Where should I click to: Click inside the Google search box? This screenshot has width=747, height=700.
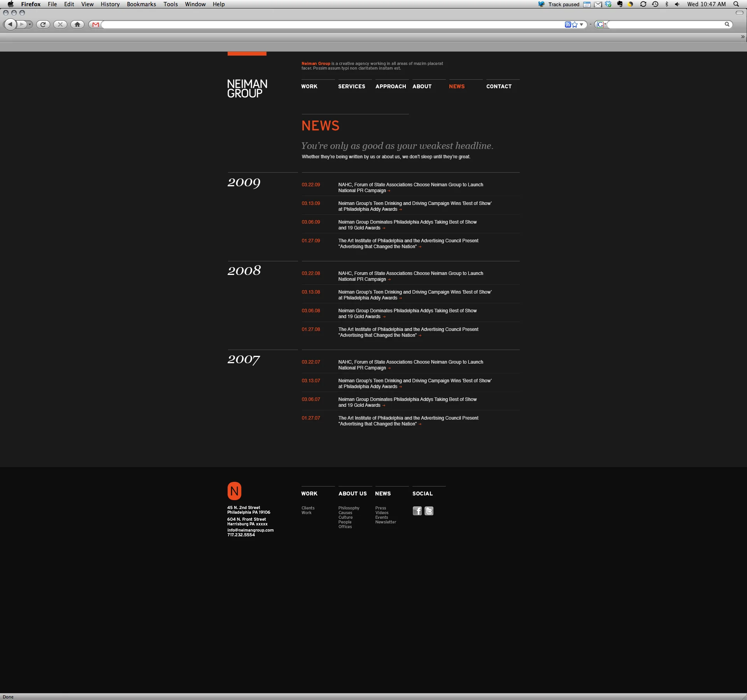point(665,24)
